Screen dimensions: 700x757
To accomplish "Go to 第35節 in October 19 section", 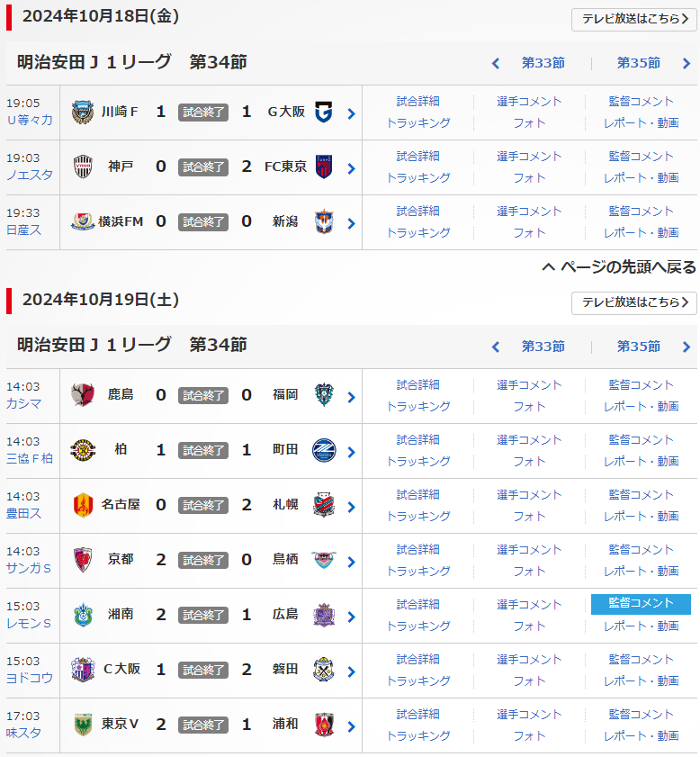I will (639, 347).
